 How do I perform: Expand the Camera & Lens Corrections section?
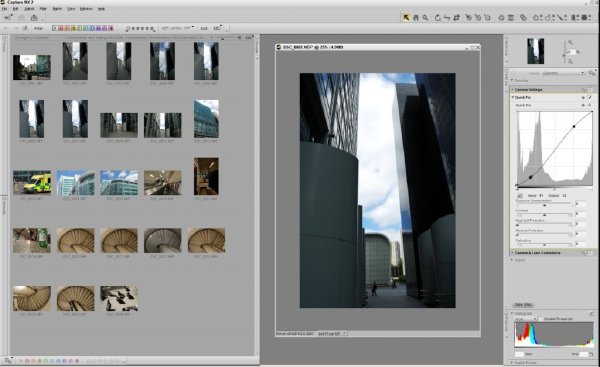[x=513, y=253]
